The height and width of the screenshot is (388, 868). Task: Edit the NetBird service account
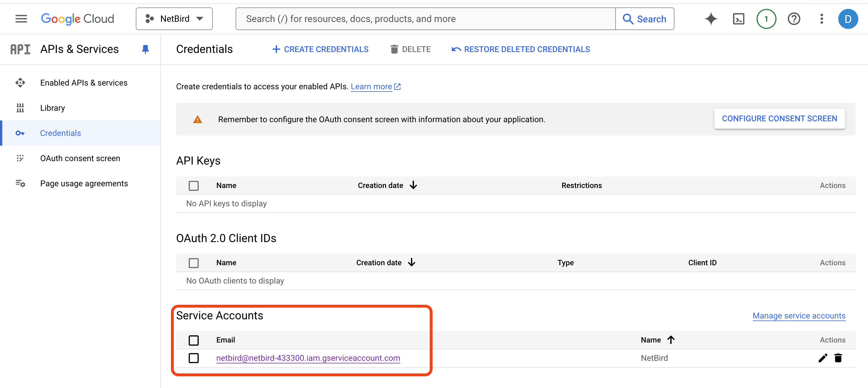coord(823,358)
